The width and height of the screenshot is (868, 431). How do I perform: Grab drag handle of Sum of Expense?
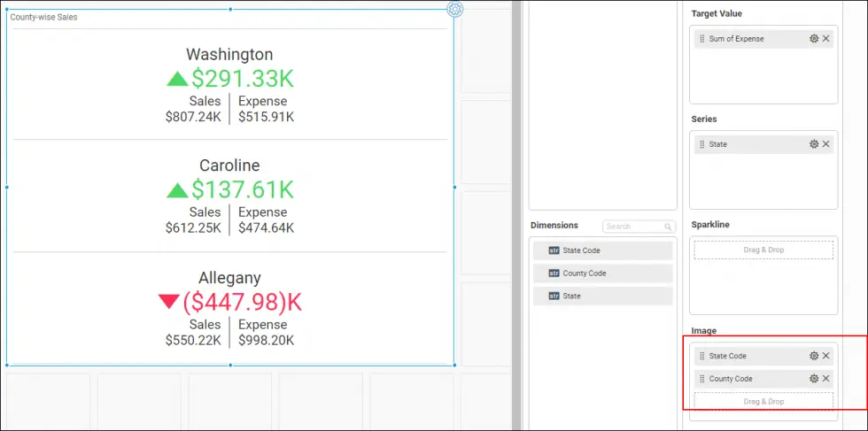pyautogui.click(x=701, y=39)
